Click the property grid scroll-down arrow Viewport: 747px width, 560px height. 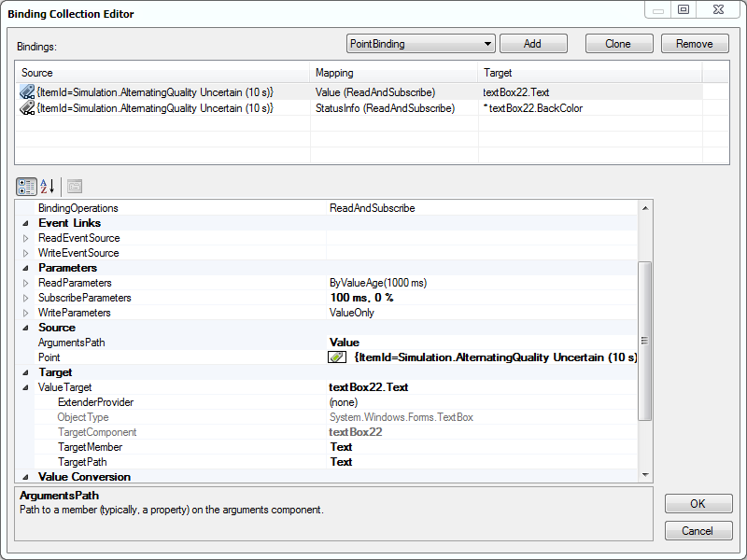[x=644, y=474]
